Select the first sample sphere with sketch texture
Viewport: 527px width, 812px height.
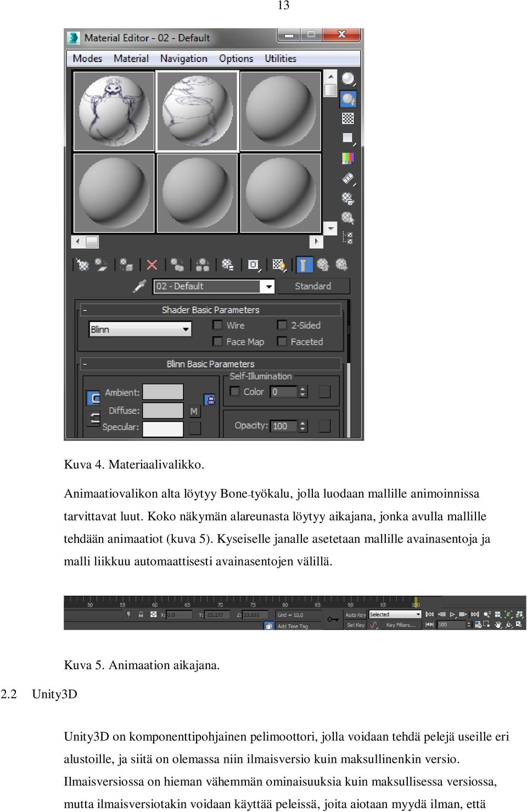click(x=114, y=111)
